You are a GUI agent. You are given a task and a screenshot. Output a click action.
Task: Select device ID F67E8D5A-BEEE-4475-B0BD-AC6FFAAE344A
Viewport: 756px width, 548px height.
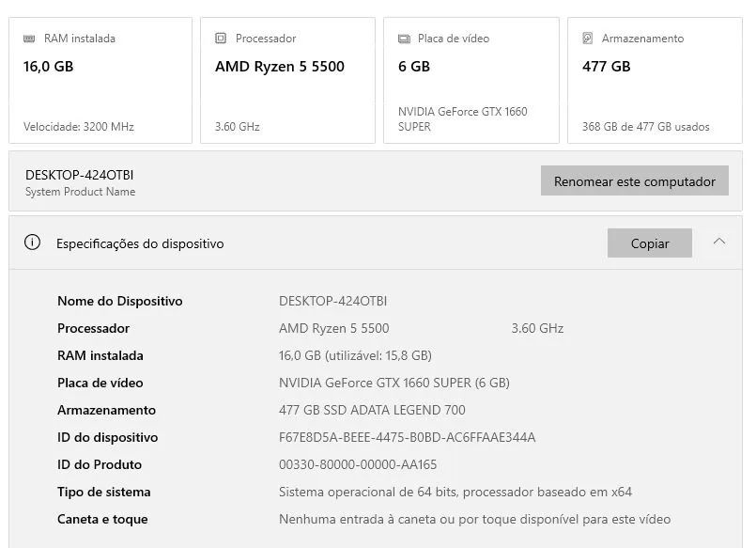[x=407, y=437]
